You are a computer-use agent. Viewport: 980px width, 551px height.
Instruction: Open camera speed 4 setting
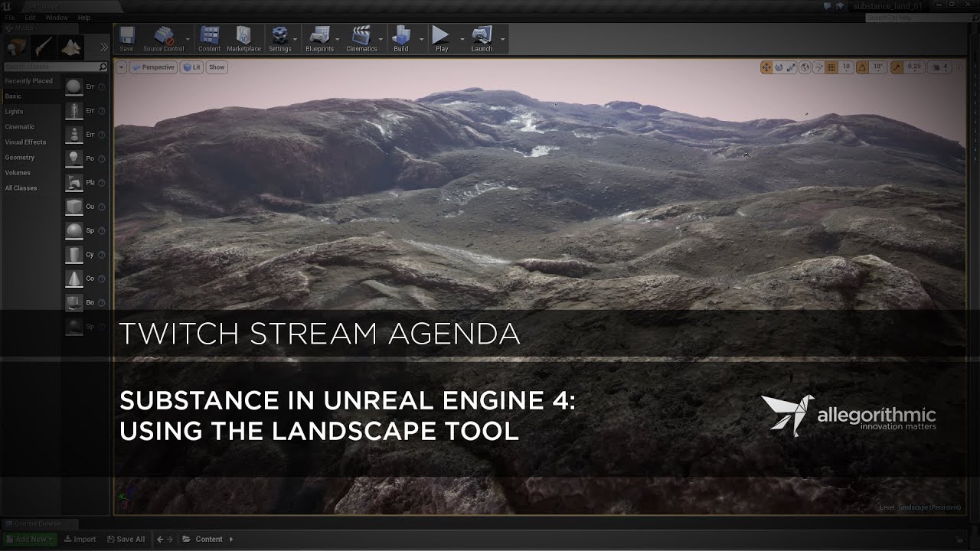coord(939,67)
